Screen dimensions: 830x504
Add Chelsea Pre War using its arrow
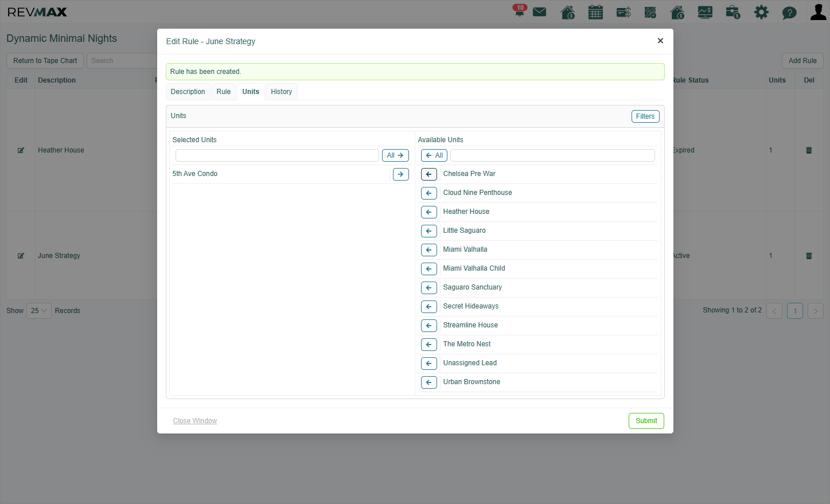(x=429, y=174)
